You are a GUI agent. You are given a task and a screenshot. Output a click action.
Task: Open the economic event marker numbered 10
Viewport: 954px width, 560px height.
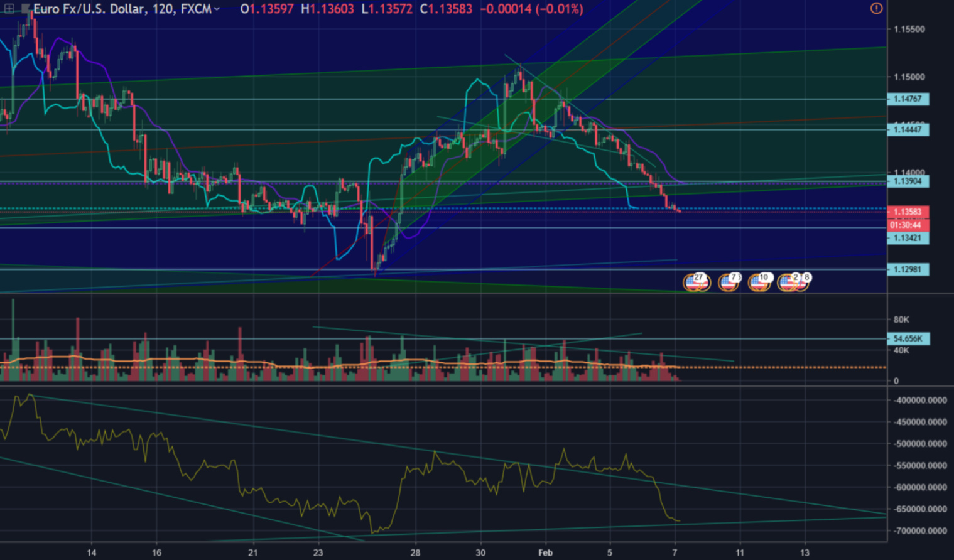759,283
